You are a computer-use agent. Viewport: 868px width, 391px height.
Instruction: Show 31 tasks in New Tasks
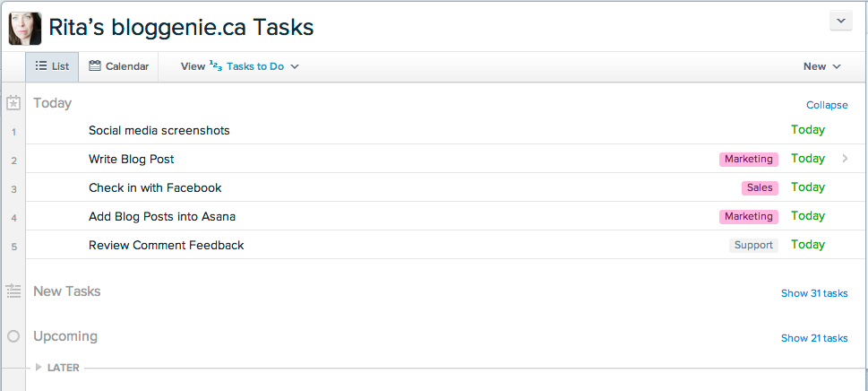pos(813,293)
